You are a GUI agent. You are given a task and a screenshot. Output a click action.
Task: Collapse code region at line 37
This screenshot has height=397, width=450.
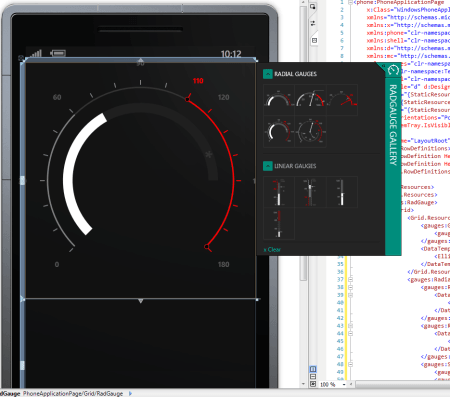pos(350,279)
